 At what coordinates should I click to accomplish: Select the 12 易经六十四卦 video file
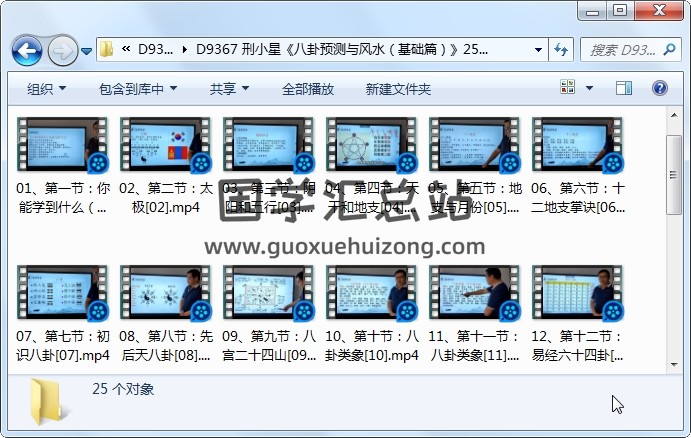tap(577, 294)
